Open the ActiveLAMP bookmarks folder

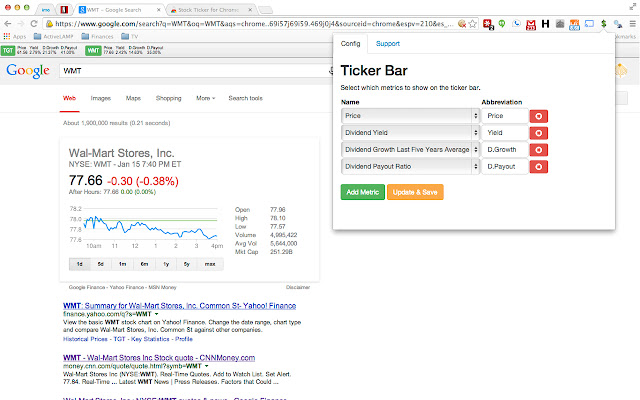click(53, 37)
